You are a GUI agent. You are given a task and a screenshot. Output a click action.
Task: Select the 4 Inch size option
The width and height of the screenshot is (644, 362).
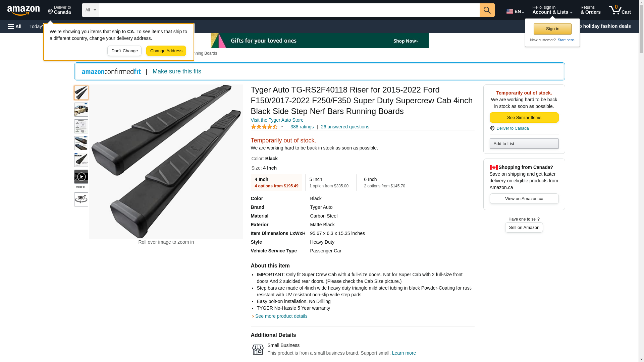click(276, 183)
